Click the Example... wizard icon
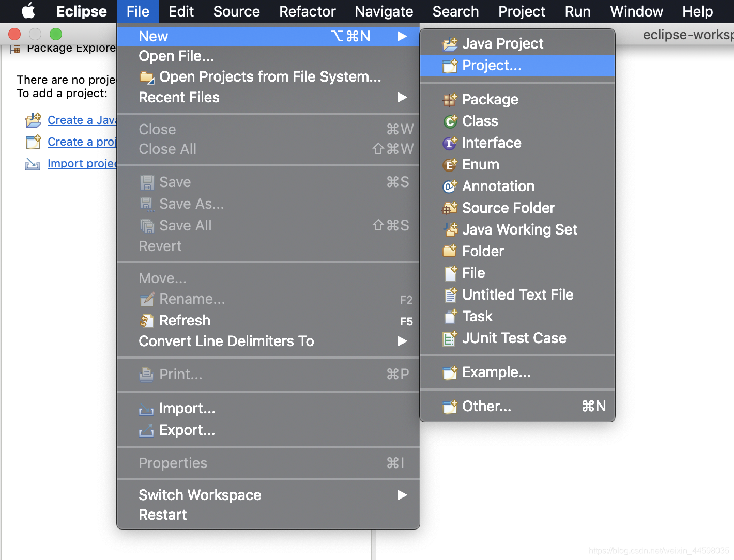Viewport: 734px width, 560px height. coord(450,372)
